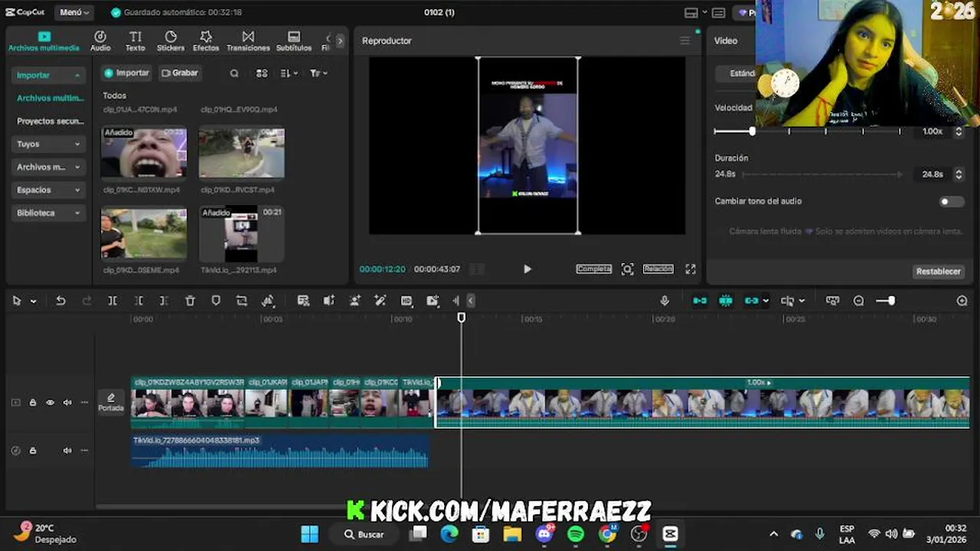980x551 pixels.
Task: Expand the Espacios sidebar section
Action: 48,190
